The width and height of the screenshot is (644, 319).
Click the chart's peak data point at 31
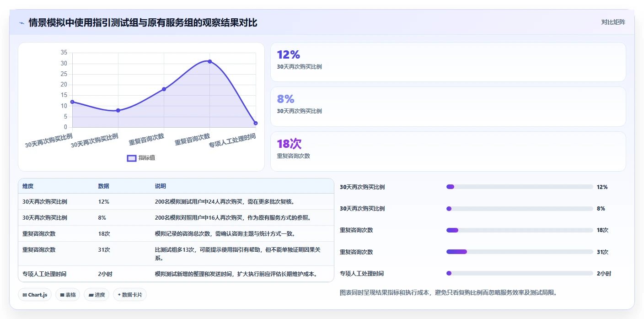coord(209,61)
